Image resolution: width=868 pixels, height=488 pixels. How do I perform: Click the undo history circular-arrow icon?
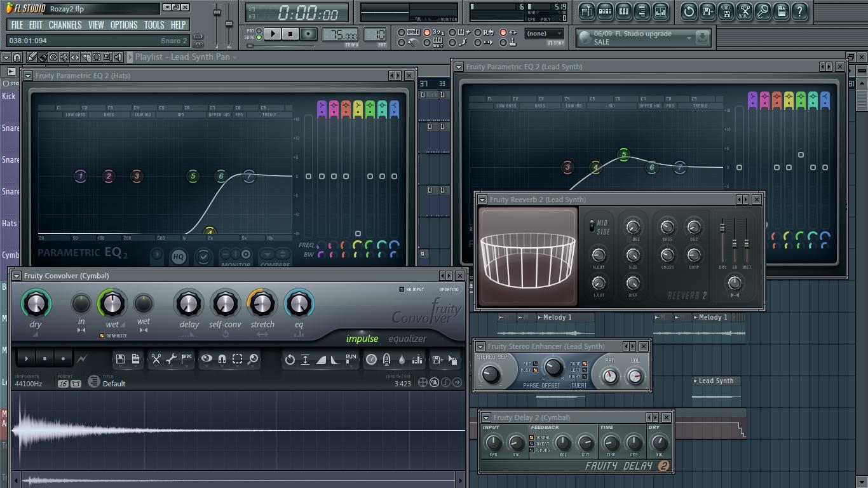coord(689,11)
